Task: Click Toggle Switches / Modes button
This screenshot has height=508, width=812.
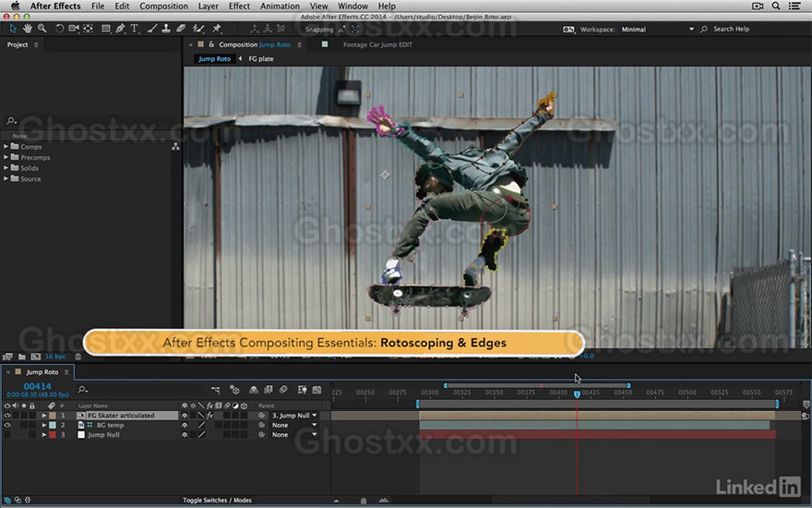Action: point(217,501)
